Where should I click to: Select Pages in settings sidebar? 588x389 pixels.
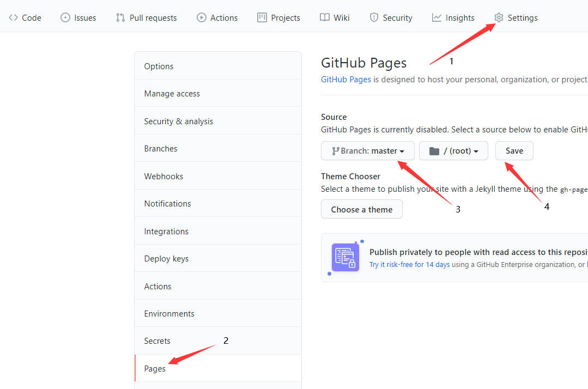pyautogui.click(x=218, y=368)
